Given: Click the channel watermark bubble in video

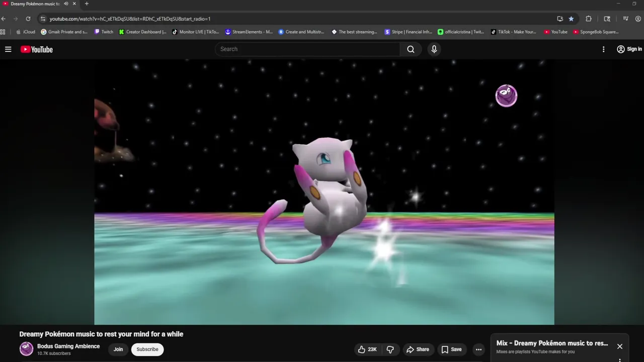Looking at the screenshot, I should 506,96.
